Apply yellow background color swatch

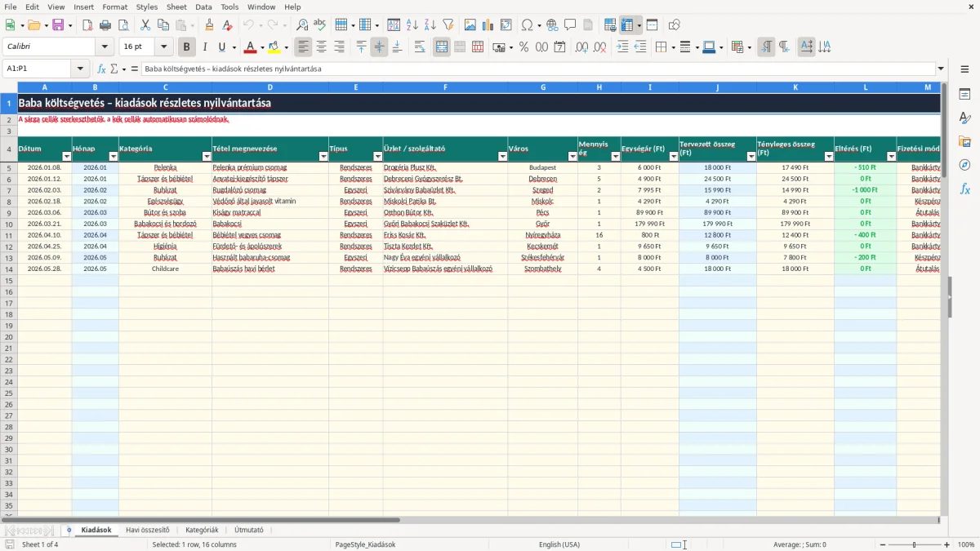pyautogui.click(x=274, y=47)
